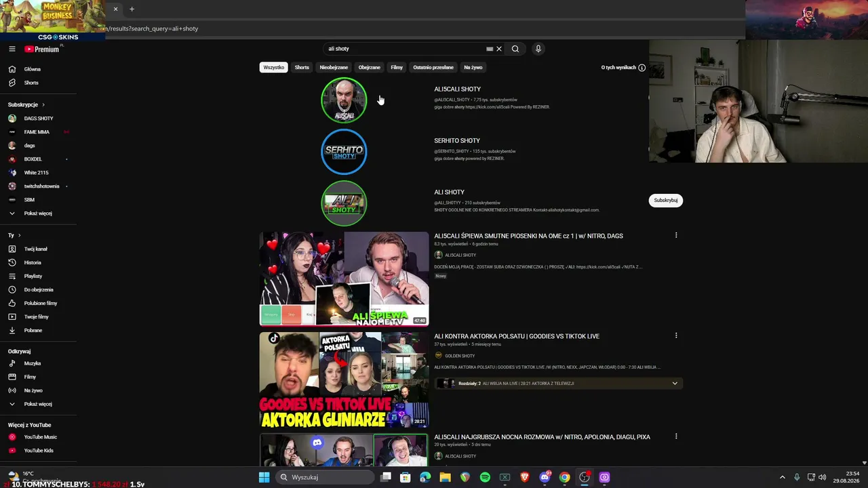Open SERHITO SHOTY channel avatar
The height and width of the screenshot is (488, 868).
344,152
